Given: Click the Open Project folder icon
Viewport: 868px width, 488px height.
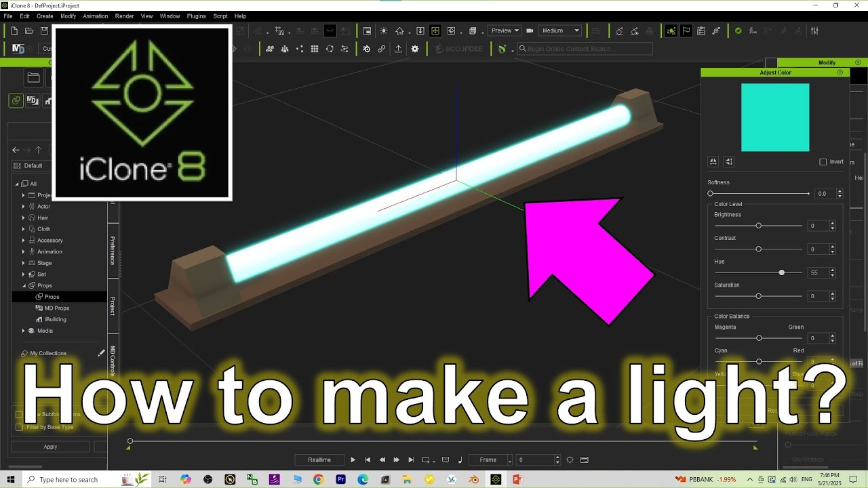Looking at the screenshot, I should coord(29,30).
